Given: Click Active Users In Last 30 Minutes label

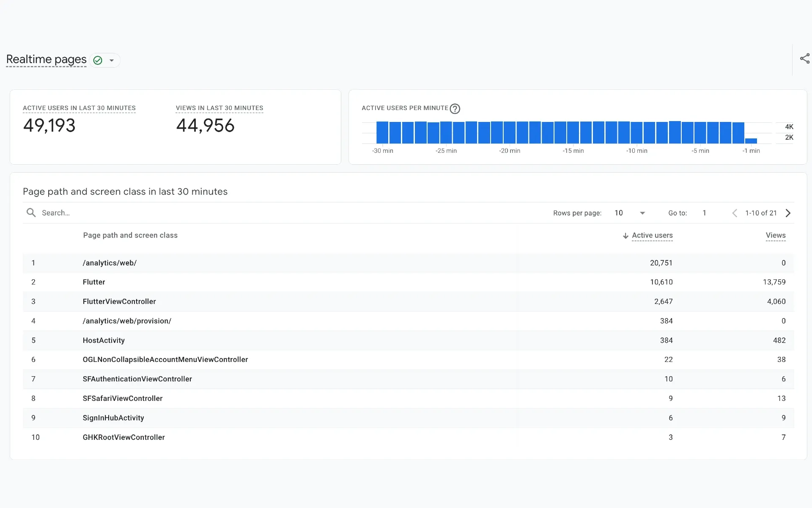Looking at the screenshot, I should pos(79,108).
